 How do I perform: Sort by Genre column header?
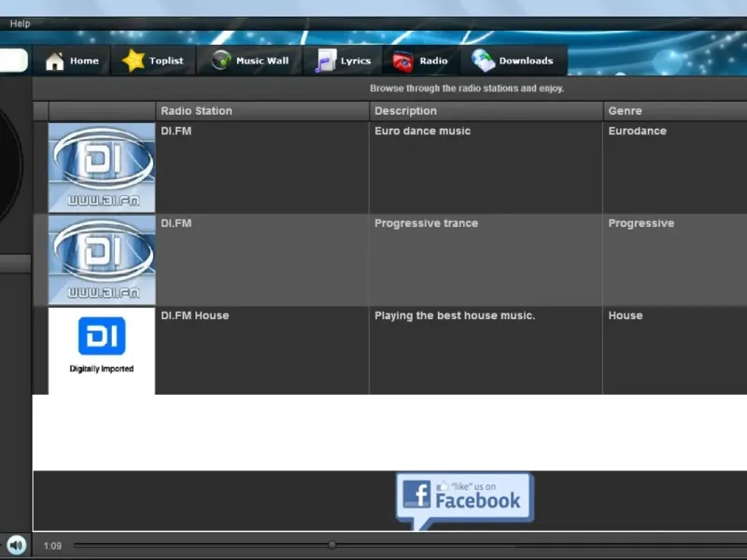[x=675, y=111]
